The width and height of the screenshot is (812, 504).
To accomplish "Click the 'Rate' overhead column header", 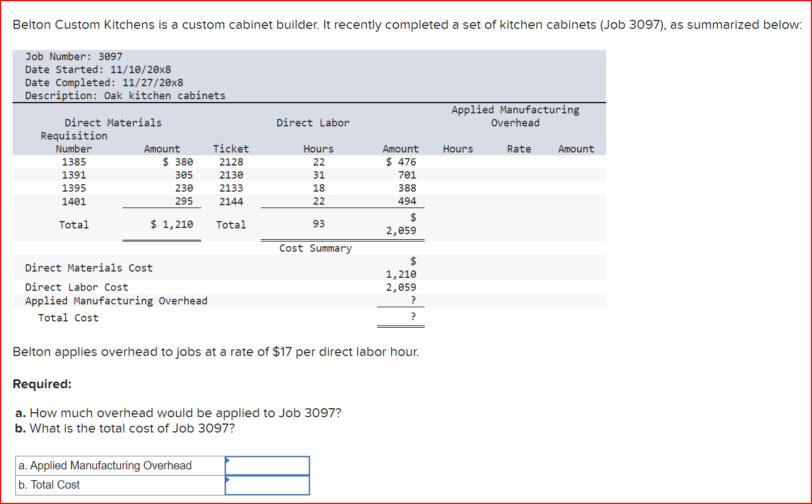I will point(519,149).
